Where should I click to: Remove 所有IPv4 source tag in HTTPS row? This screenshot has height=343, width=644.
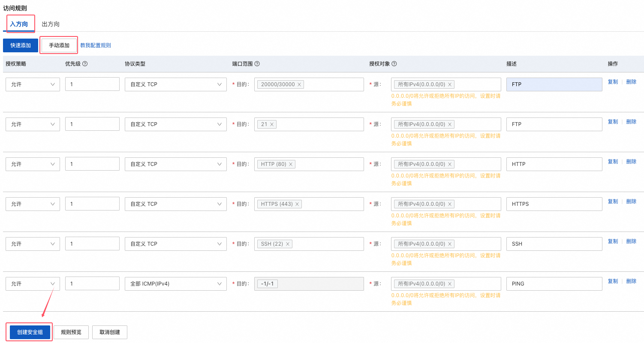tap(450, 204)
